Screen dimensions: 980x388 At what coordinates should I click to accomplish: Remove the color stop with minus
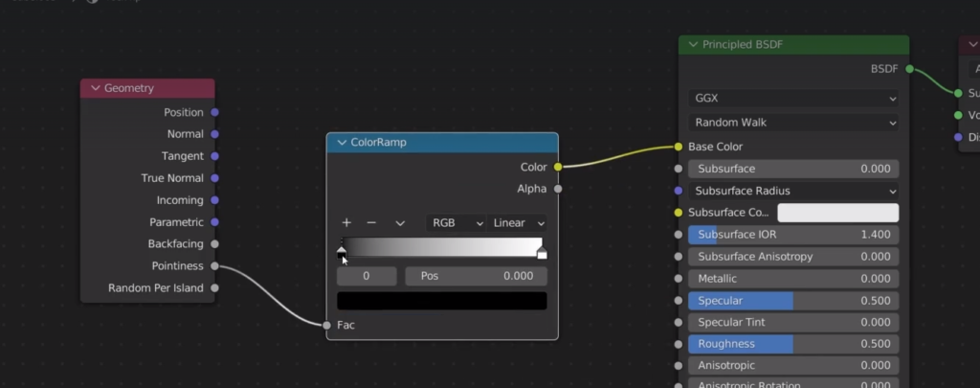point(371,223)
